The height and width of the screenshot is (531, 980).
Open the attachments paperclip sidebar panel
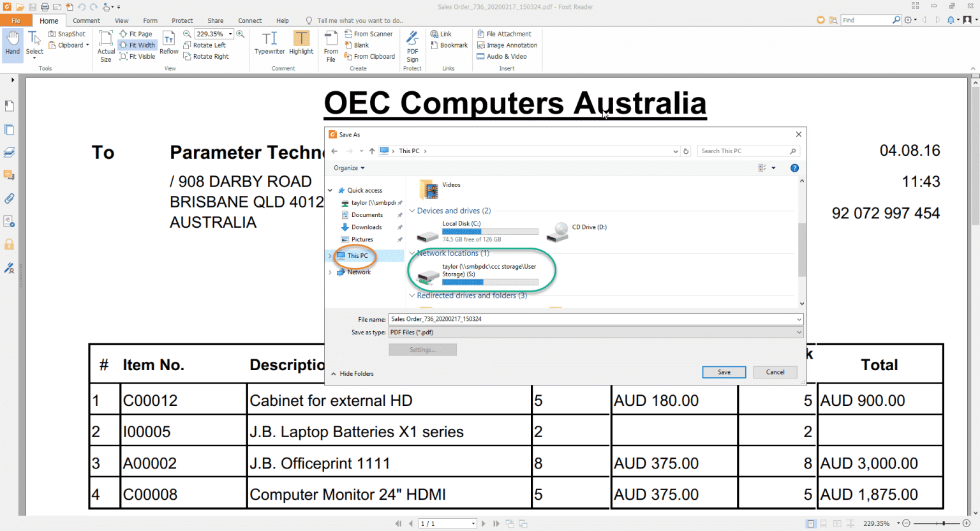9,198
